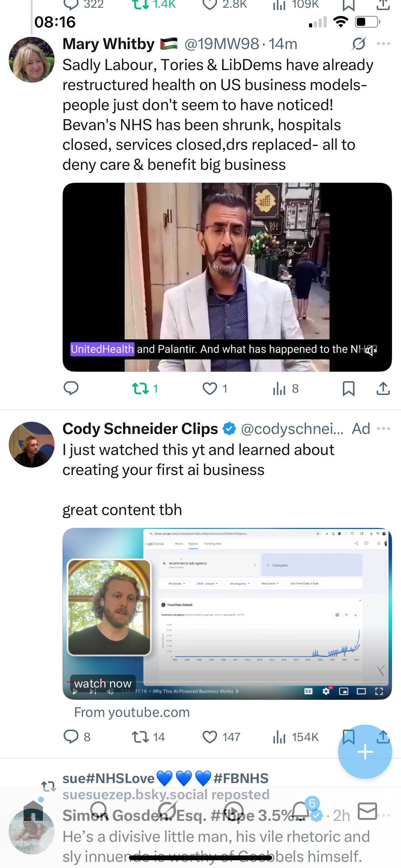Bookmark Mary Whitby's tweet
The width and height of the screenshot is (401, 868).
pos(348,388)
